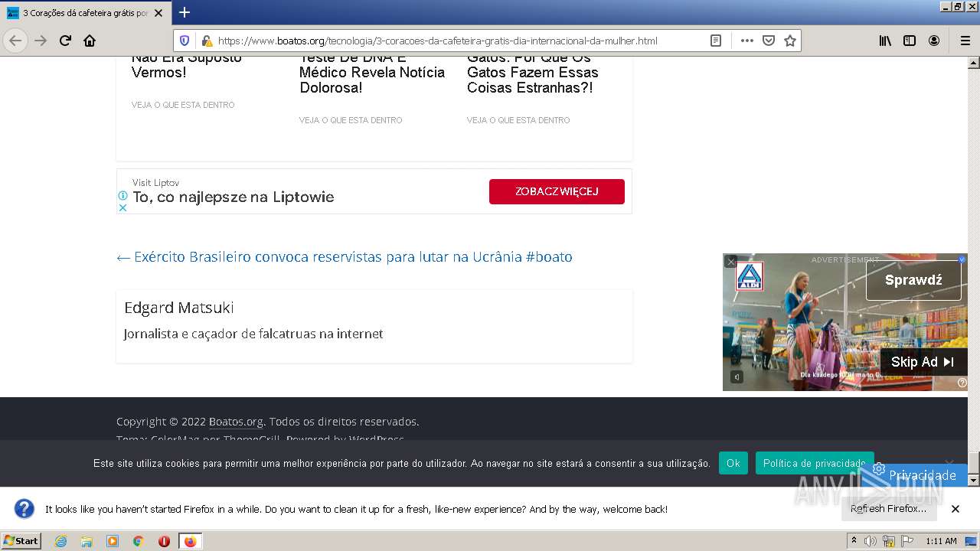Screen dimensions: 980x551
Task: Click Sprawdź in the Aldi video ad
Action: pos(913,280)
